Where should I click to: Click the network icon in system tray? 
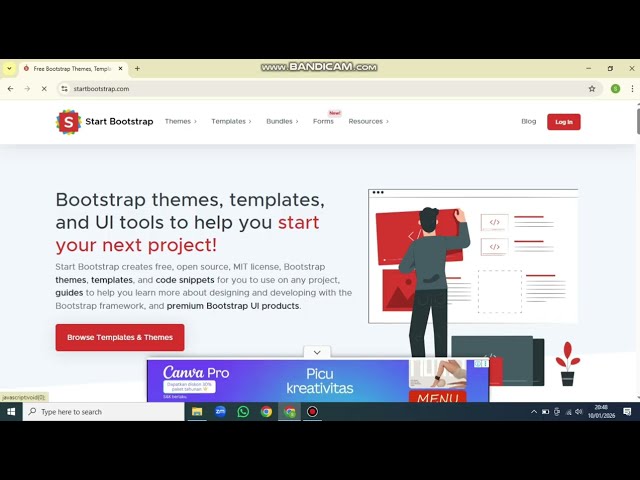[568, 412]
